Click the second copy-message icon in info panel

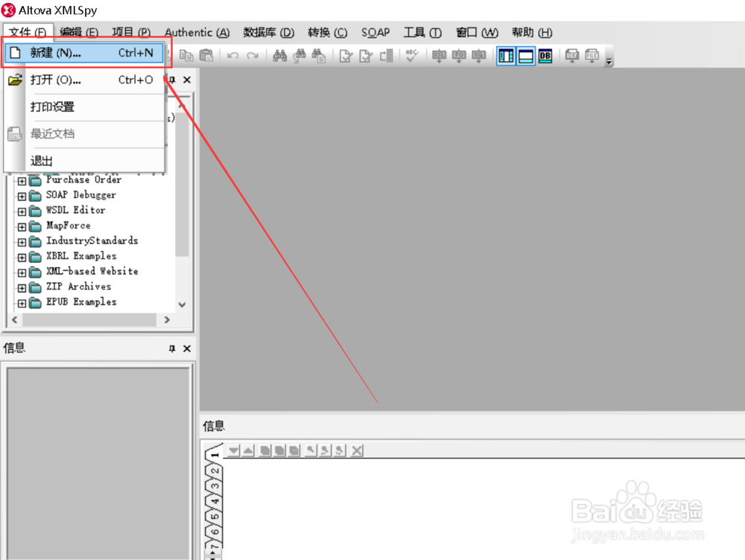tap(280, 451)
